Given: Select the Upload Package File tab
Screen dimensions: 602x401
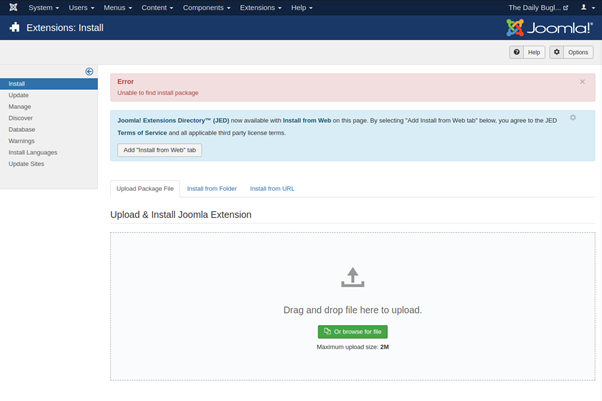Looking at the screenshot, I should [145, 189].
